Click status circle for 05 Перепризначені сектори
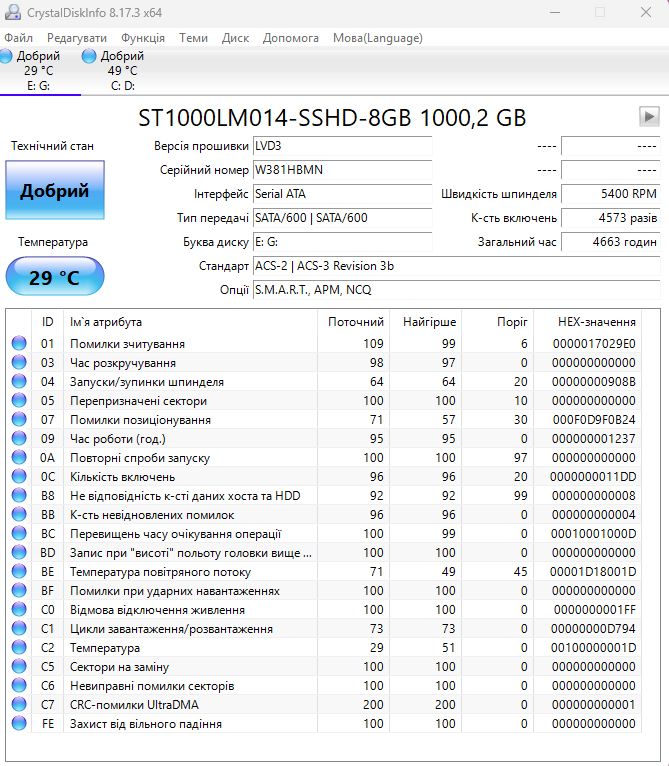Screen dimensions: 669x766 pyautogui.click(x=19, y=400)
